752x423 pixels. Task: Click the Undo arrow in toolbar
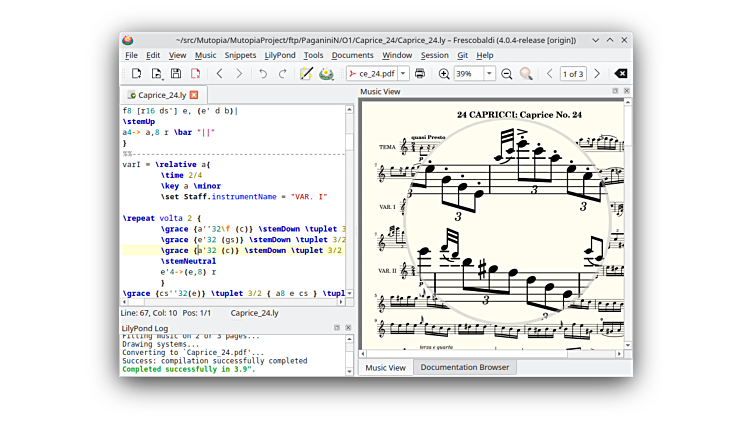(x=263, y=74)
